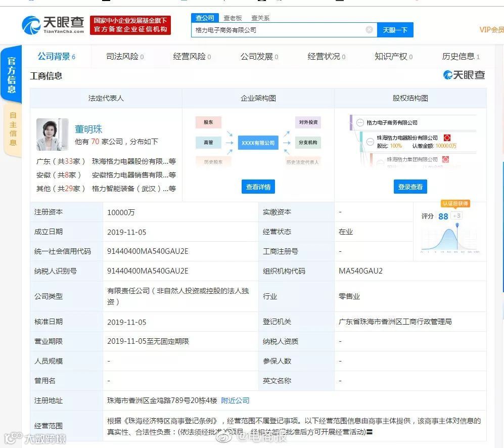Open the TianYanCha logo homepage
The image size is (504, 448).
click(x=53, y=25)
